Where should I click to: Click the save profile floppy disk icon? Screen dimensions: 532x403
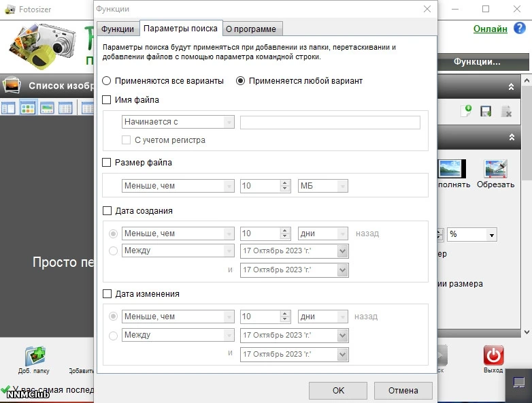(x=486, y=111)
